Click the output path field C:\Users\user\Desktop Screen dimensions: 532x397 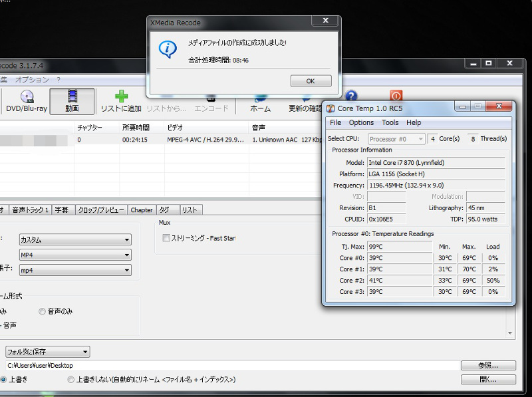pos(232,366)
